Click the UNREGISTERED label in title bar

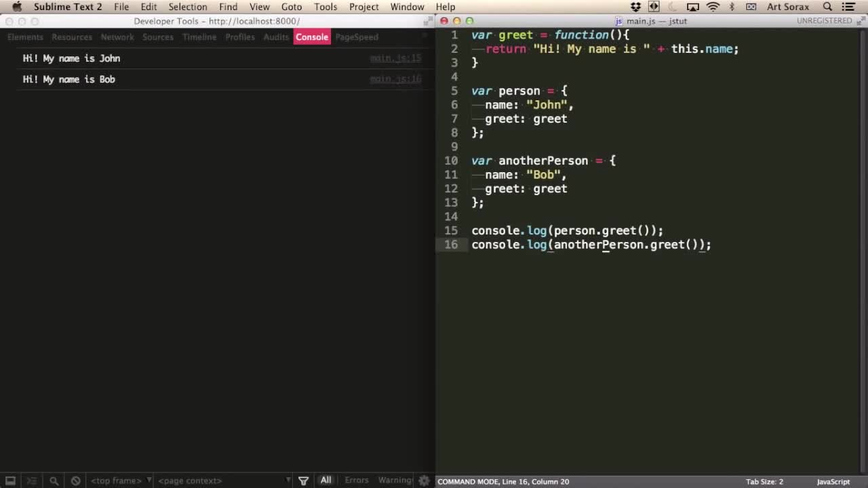click(x=824, y=21)
